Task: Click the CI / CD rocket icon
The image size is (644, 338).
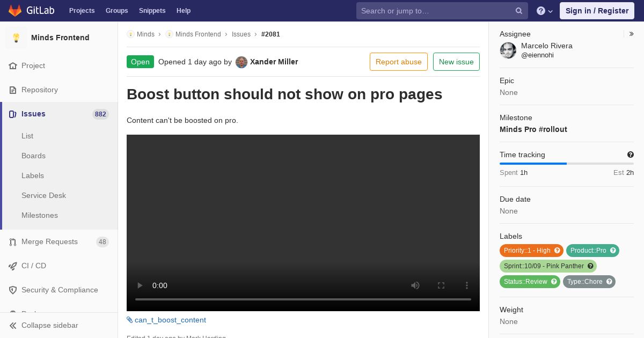Action: [x=13, y=266]
